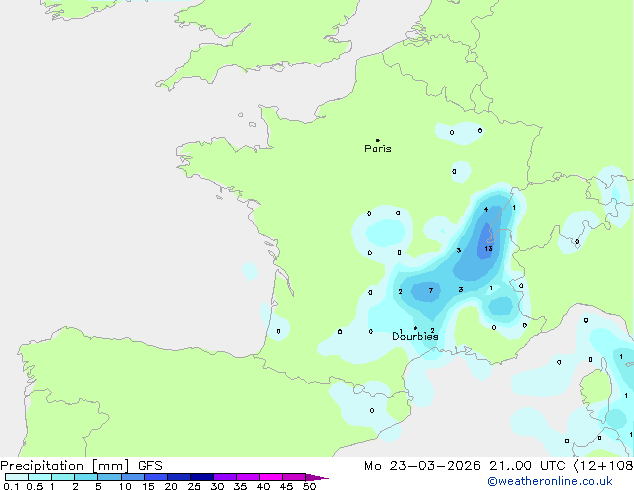Click the legend label 40

pyautogui.click(x=263, y=486)
